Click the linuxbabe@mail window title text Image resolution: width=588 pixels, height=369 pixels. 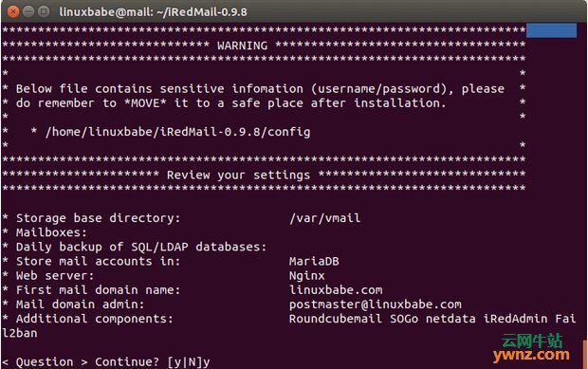(154, 12)
